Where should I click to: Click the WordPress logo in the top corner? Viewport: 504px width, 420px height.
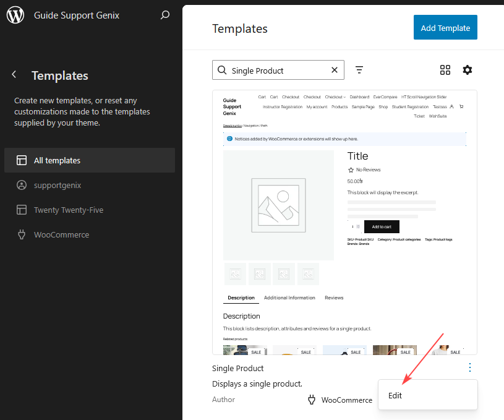(x=15, y=15)
